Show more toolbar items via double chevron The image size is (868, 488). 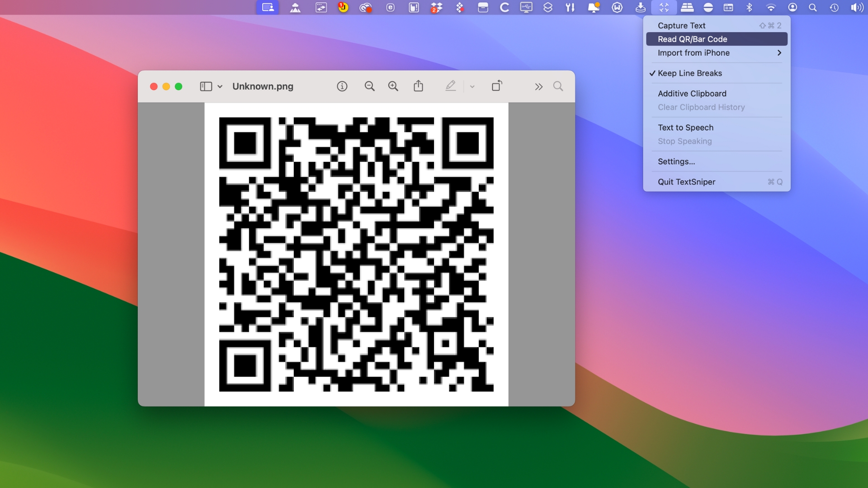(538, 87)
